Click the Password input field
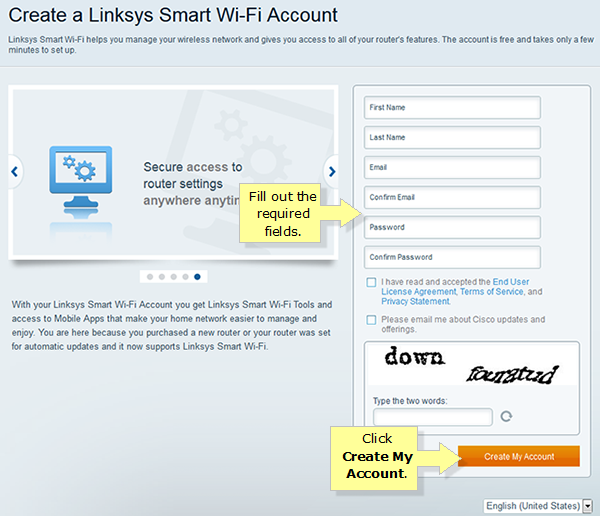Viewport: 600px width, 516px height. 452,227
